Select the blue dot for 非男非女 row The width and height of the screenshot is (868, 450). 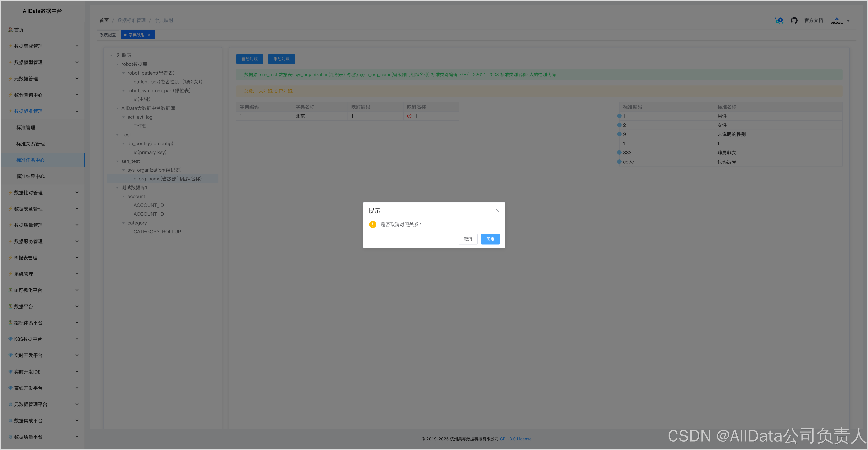619,153
